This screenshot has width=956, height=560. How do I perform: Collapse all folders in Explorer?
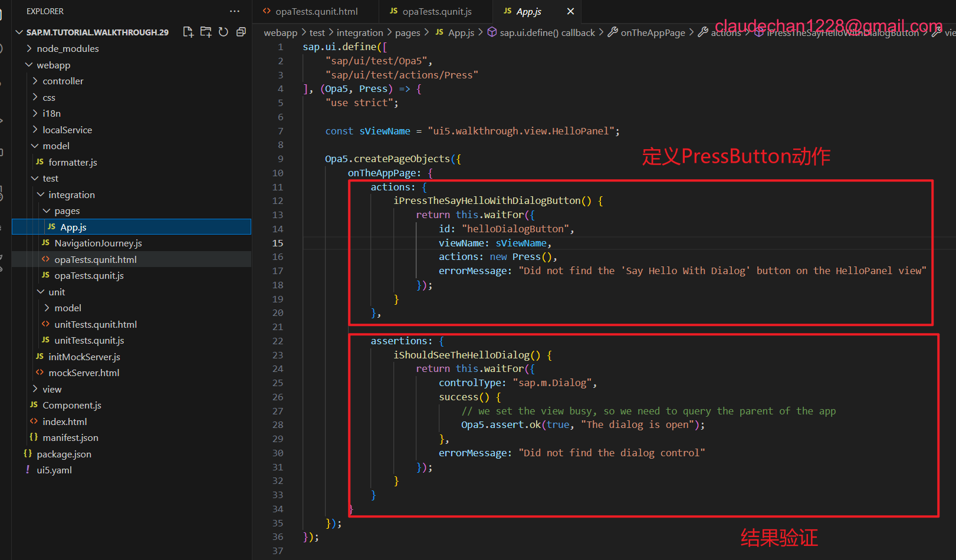click(241, 32)
